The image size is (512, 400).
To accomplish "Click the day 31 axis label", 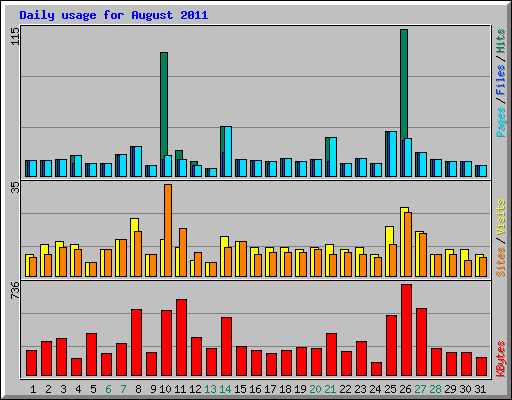I will [480, 389].
